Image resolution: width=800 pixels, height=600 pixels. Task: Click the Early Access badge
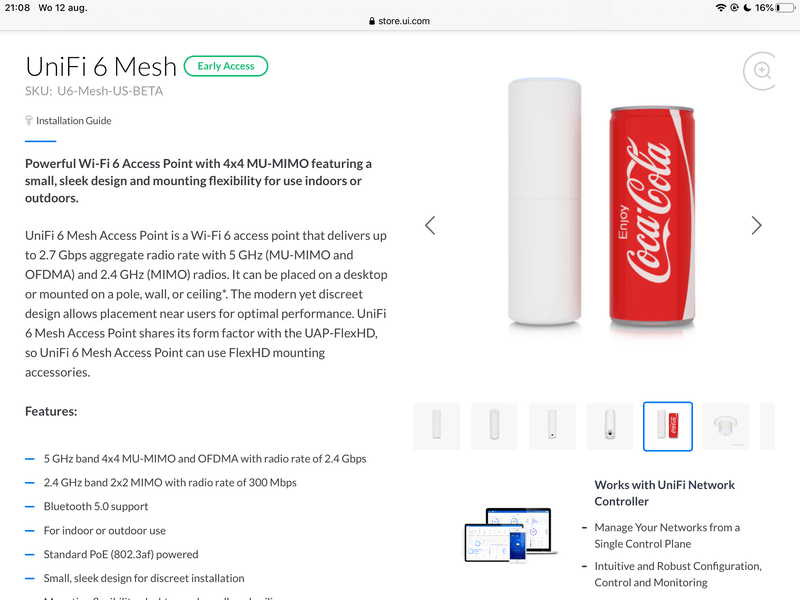pos(225,66)
